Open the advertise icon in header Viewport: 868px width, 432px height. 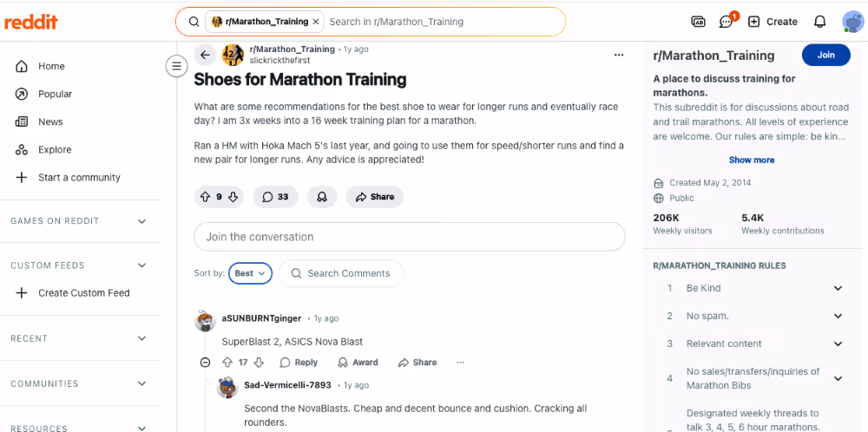click(x=698, y=23)
